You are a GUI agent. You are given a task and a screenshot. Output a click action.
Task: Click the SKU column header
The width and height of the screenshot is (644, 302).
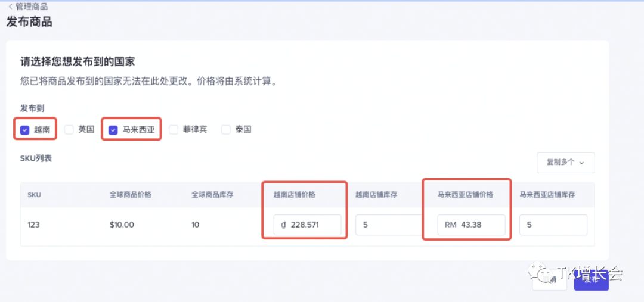(34, 195)
